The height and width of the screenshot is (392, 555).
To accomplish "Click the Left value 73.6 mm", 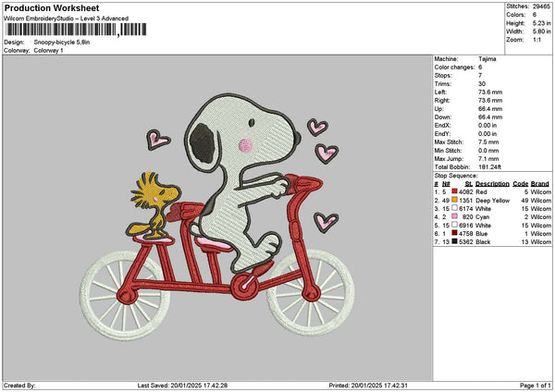I will [490, 92].
